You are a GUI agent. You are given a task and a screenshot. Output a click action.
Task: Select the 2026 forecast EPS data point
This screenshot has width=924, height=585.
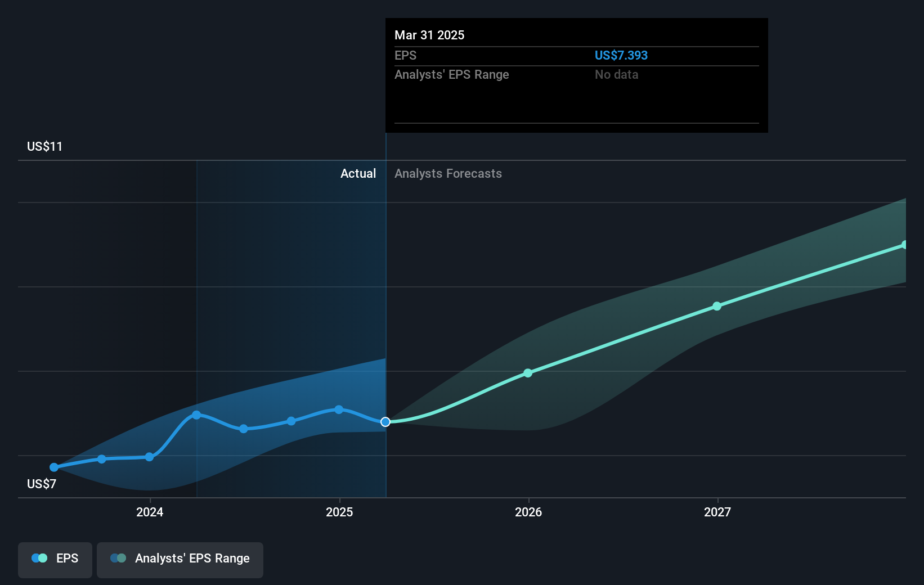(528, 373)
